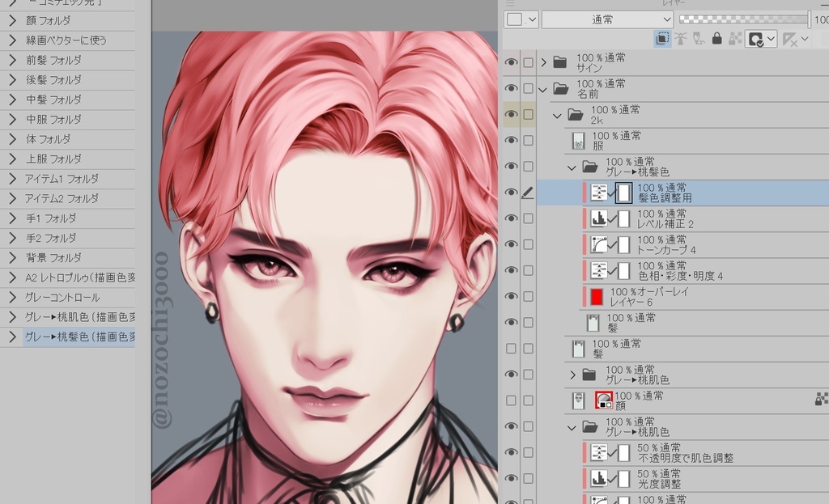Select 線画ベクターに使う in left list

pyautogui.click(x=66, y=40)
